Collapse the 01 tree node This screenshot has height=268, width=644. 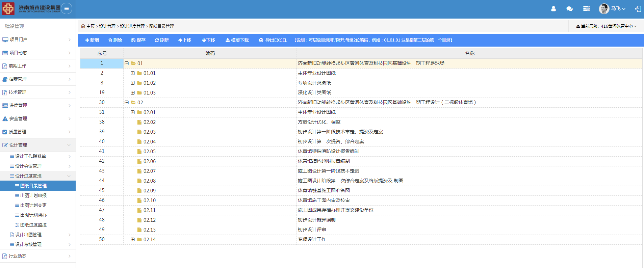click(x=127, y=63)
